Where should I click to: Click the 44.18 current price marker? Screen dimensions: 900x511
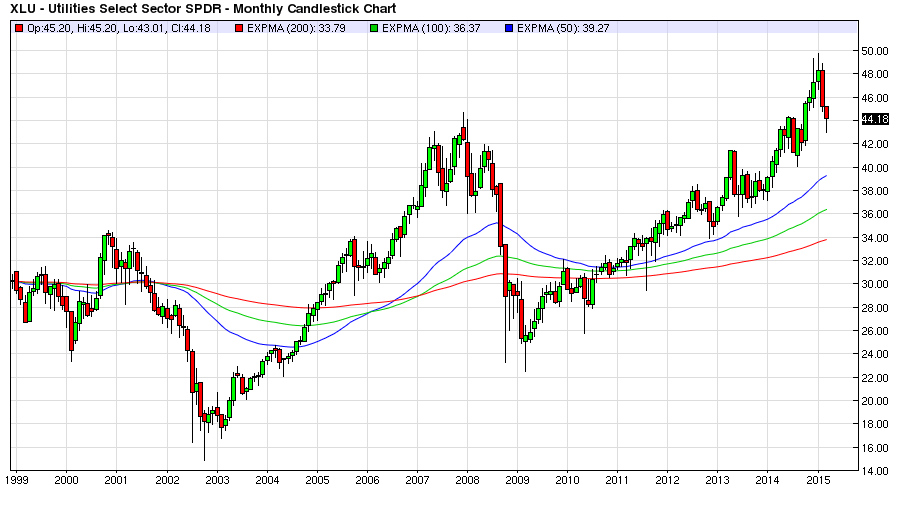click(875, 119)
